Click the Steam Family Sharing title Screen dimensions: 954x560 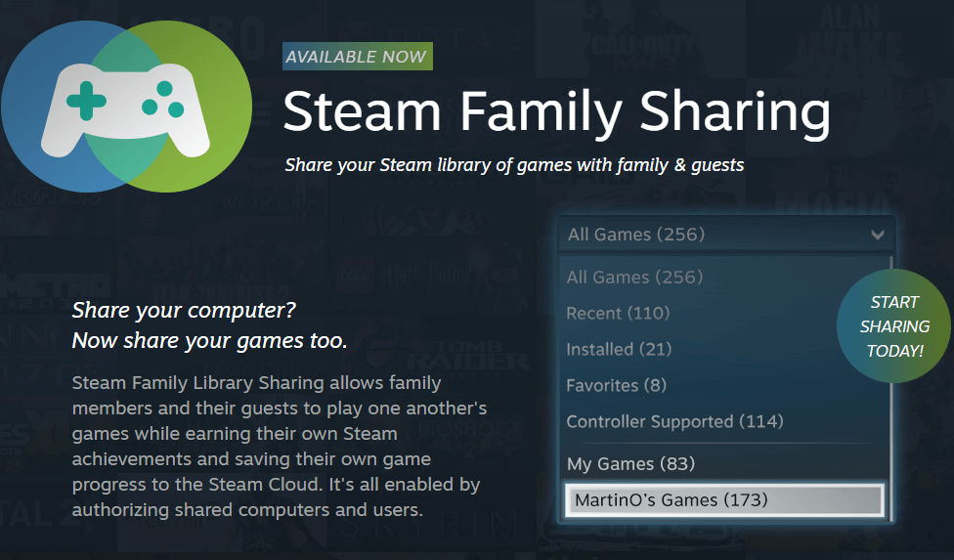tap(556, 112)
